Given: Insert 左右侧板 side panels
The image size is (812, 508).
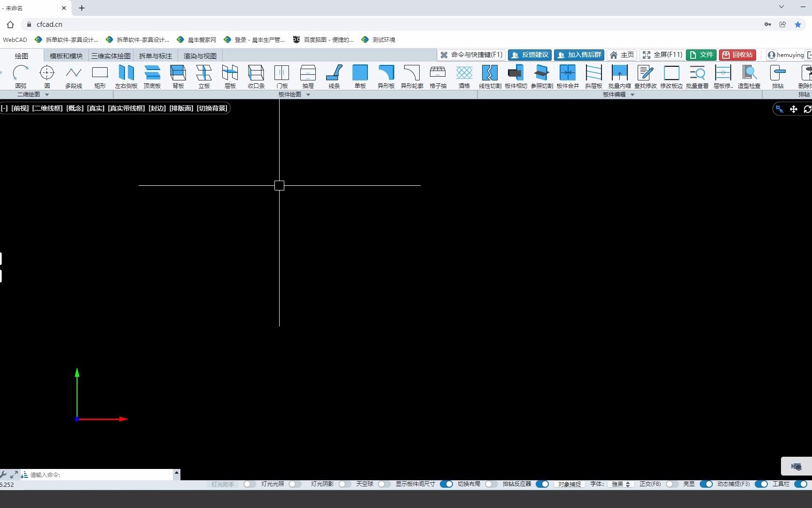Looking at the screenshot, I should coord(126,76).
